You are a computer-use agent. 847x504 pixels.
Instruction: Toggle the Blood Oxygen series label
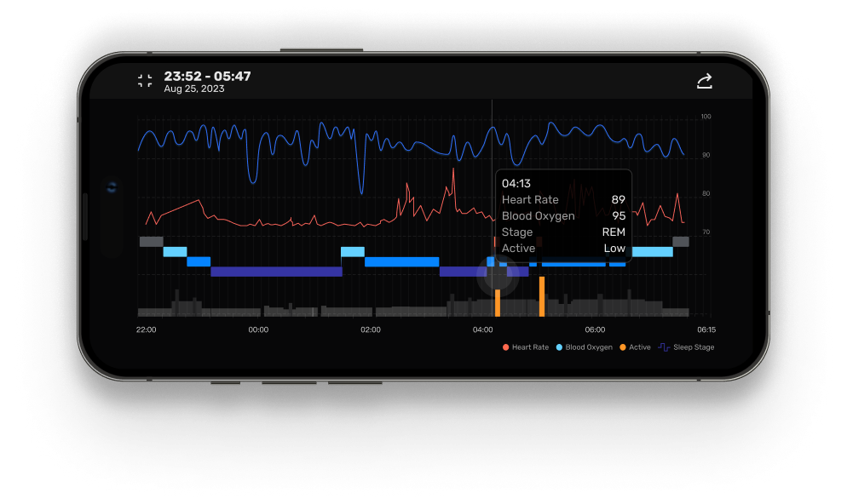tap(588, 347)
